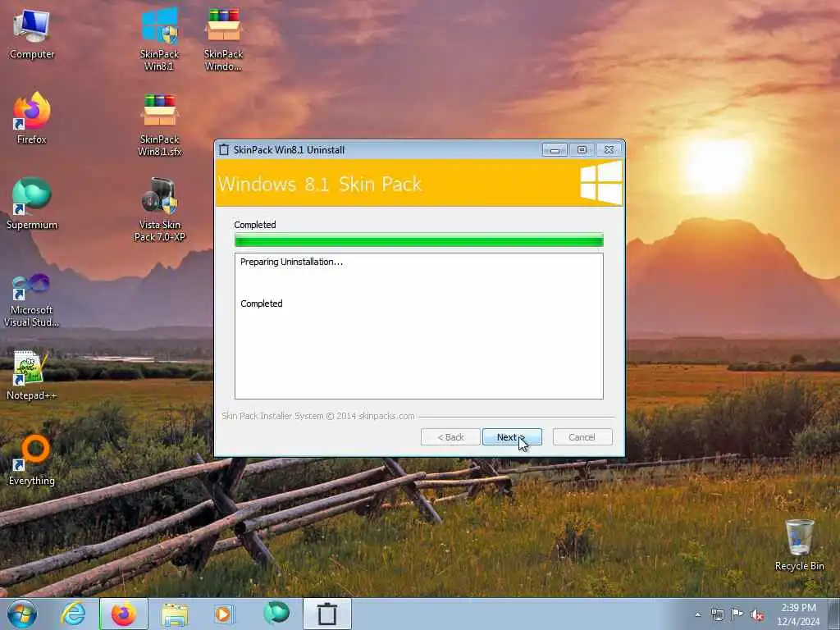Viewport: 840px width, 630px height.
Task: Click the 'Preparing Uninstallation…' log line
Action: (291, 262)
